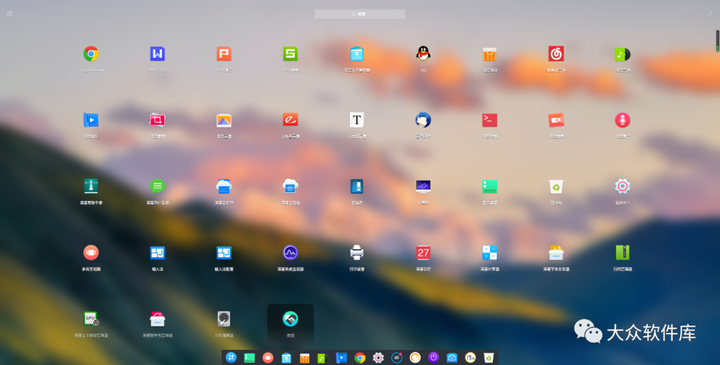
Task: Open Deepin Movie in the launcher grid
Action: [91, 120]
